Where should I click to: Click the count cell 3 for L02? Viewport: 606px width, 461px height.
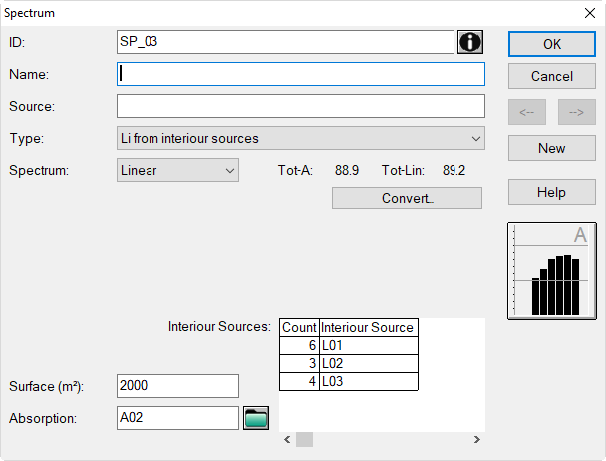tap(299, 364)
